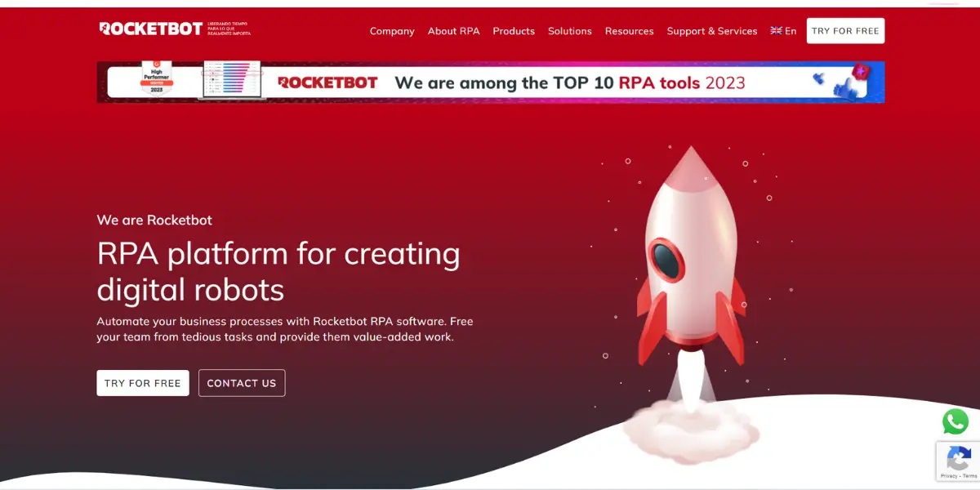Open the TOP 10 RPA tools 2023 banner
This screenshot has width=980, height=490.
coord(490,82)
